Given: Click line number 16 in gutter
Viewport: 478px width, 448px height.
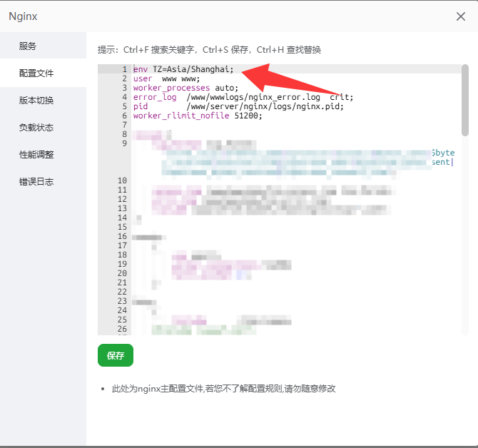Looking at the screenshot, I should tap(122, 236).
